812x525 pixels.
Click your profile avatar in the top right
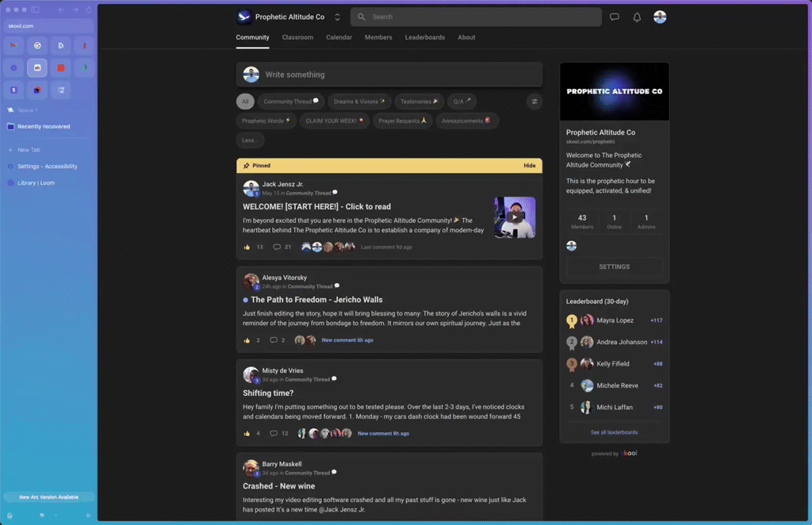click(x=660, y=17)
